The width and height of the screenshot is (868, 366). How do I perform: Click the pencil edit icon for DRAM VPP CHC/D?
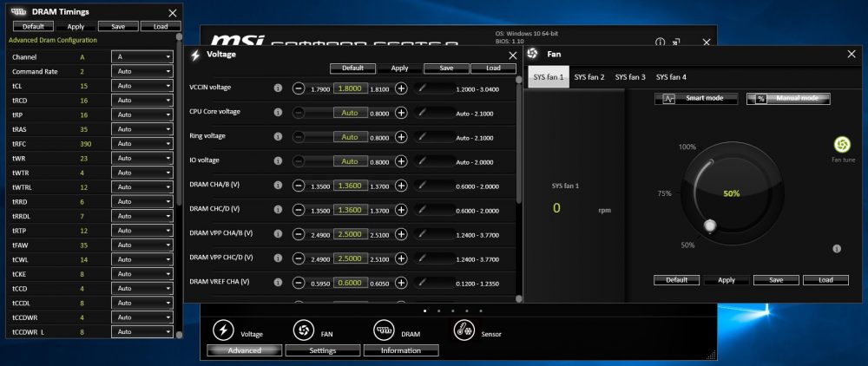pos(423,258)
